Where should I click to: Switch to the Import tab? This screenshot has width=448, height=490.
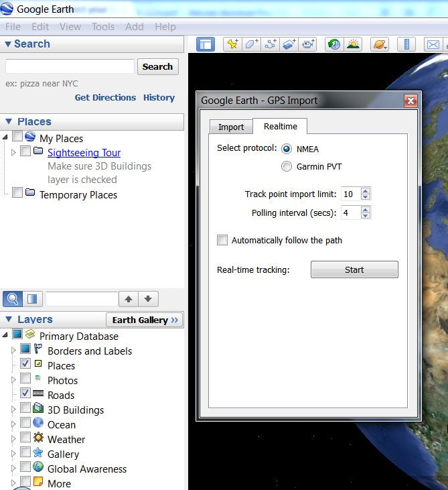(x=231, y=127)
